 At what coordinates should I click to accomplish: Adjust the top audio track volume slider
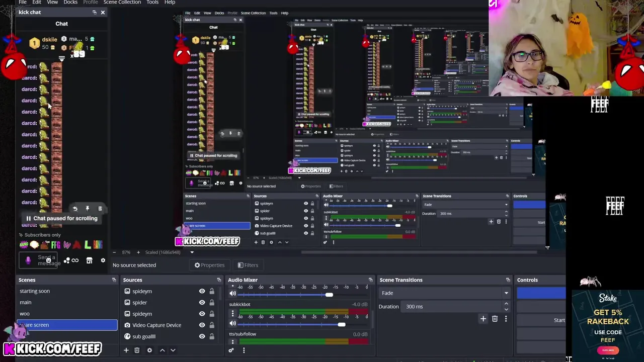[329, 295]
